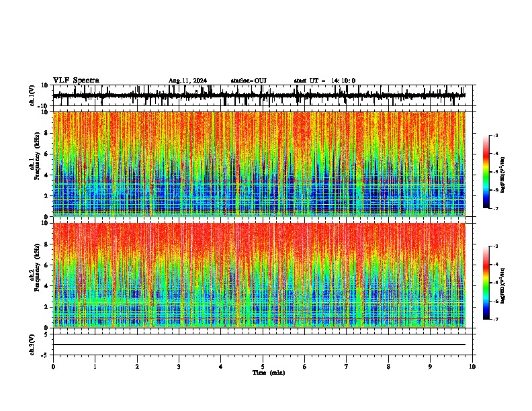Click the "-7" label on ch.1 color bar

[x=495, y=208]
